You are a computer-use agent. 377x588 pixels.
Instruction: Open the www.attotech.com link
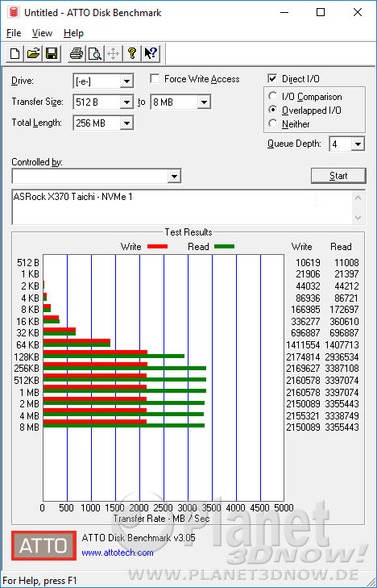pos(118,553)
